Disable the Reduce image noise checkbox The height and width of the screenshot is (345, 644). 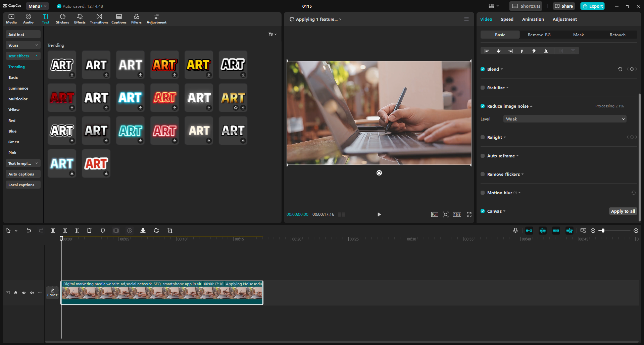point(483,106)
